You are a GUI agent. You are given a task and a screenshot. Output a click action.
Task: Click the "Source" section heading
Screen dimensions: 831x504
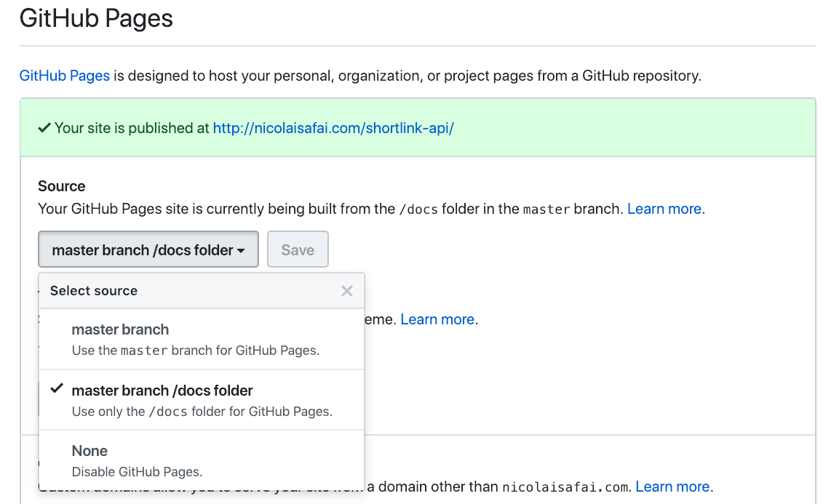point(62,186)
